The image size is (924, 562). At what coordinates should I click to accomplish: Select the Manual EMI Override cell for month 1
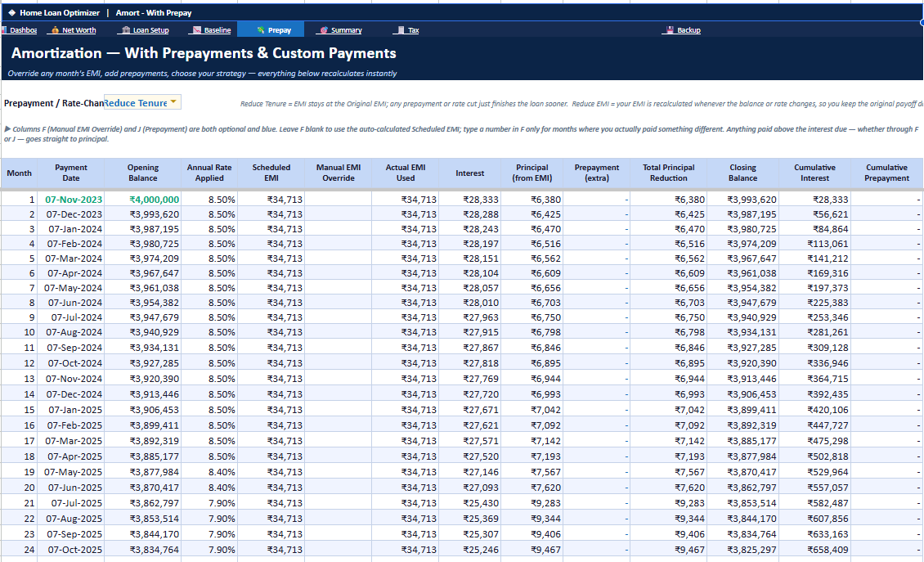pos(339,200)
